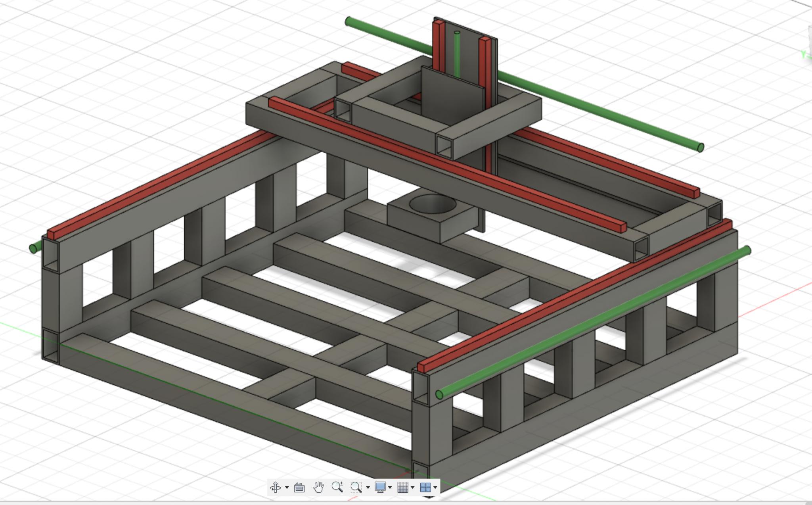812x505 pixels.
Task: Select the Zoom magnifier tool
Action: pos(337,487)
